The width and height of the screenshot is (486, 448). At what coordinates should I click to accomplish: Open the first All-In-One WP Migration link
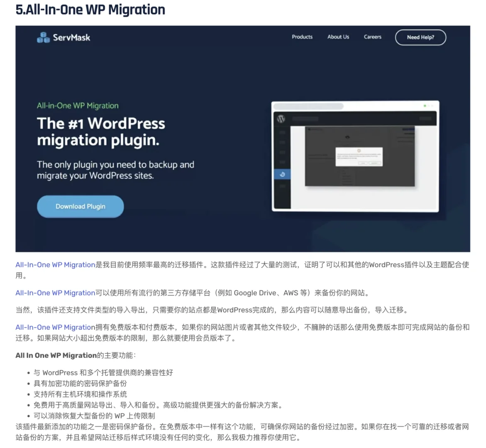(54, 265)
